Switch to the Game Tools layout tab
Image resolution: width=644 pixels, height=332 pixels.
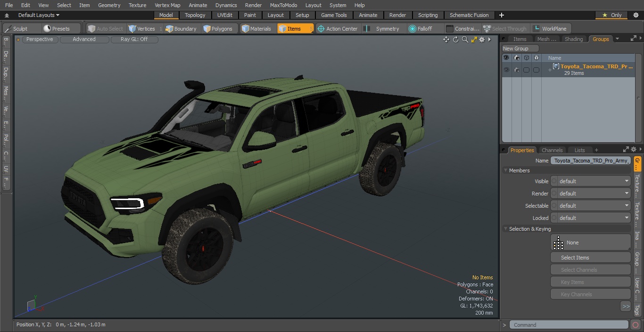pyautogui.click(x=334, y=15)
